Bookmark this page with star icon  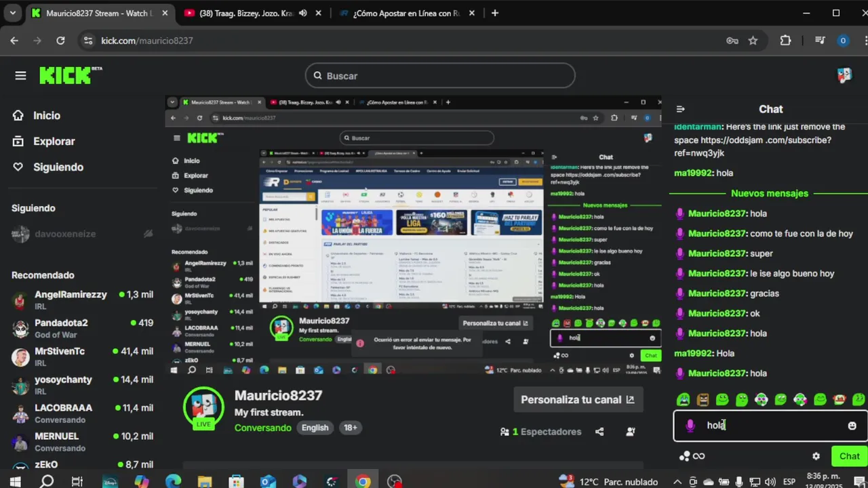[753, 41]
